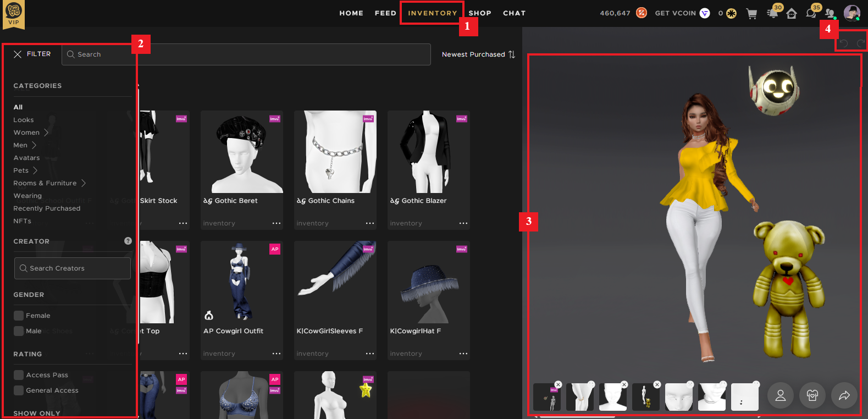
Task: Open the profile avatar menu
Action: [x=852, y=13]
